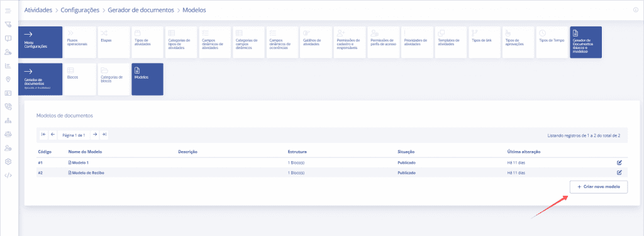Go to the first page of results
The width and height of the screenshot is (644, 236).
[43, 135]
